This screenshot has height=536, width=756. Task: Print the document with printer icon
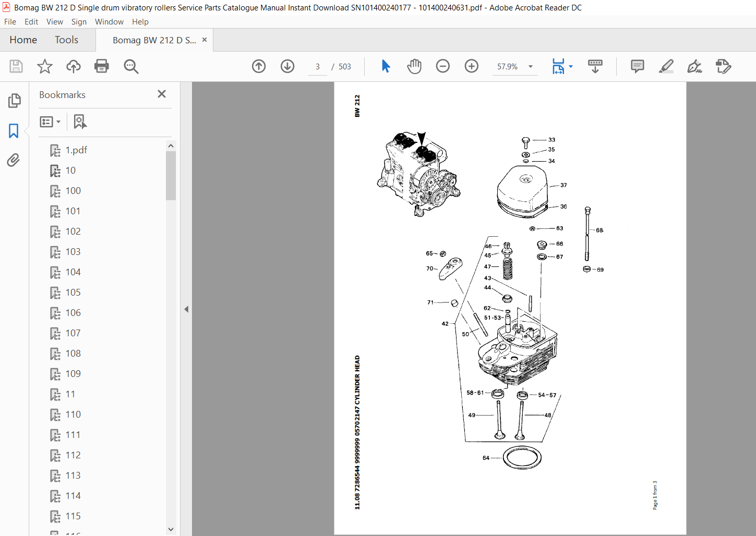point(102,66)
